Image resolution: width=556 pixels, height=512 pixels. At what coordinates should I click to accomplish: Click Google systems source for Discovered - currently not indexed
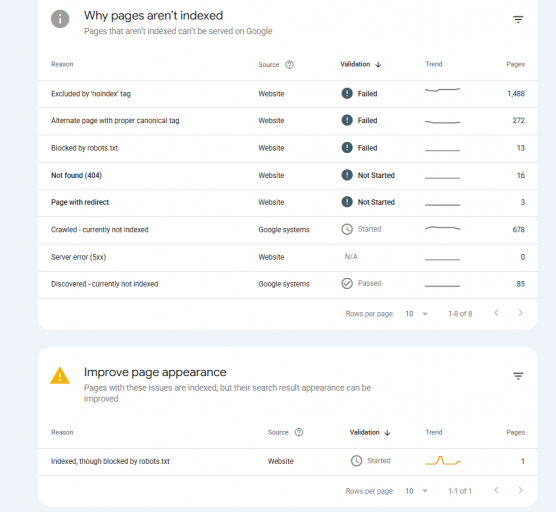tap(284, 284)
